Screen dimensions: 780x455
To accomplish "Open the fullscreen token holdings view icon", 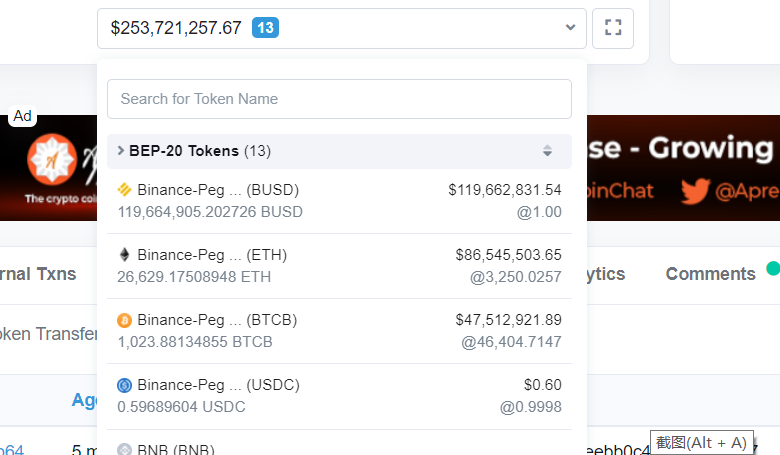I will coord(613,28).
